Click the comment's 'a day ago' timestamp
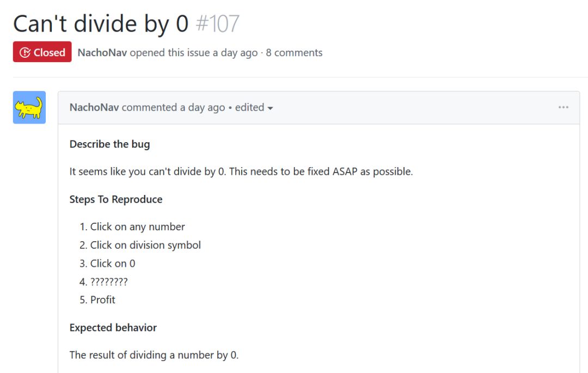The width and height of the screenshot is (588, 373). (203, 107)
